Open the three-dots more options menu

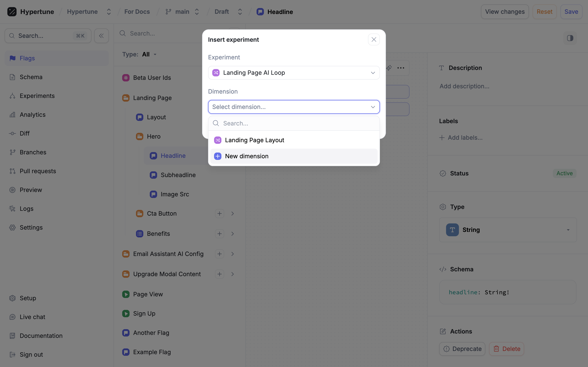coord(401,68)
